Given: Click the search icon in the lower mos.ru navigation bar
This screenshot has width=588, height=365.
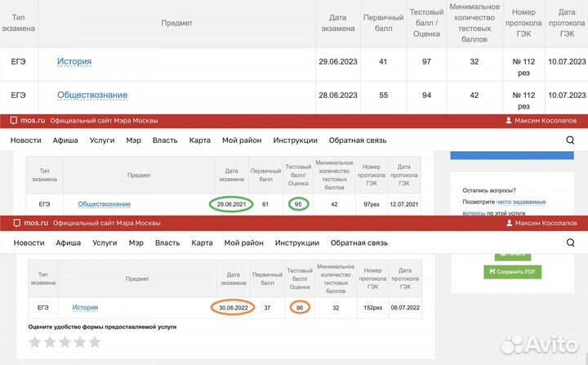Looking at the screenshot, I should click(570, 243).
